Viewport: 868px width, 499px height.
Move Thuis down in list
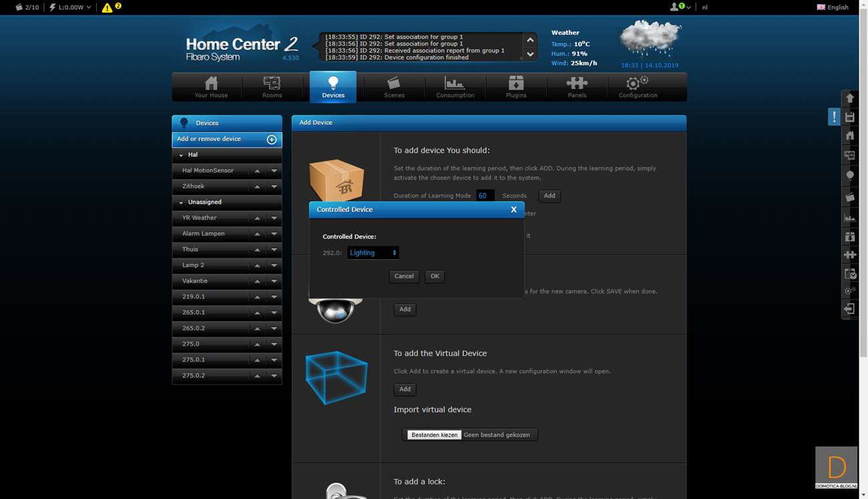(x=274, y=249)
